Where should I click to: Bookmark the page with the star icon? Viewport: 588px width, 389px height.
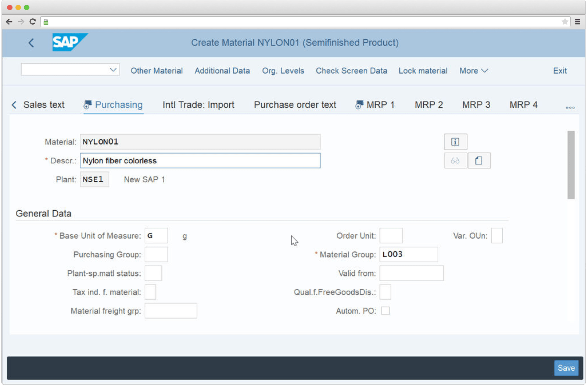(565, 22)
